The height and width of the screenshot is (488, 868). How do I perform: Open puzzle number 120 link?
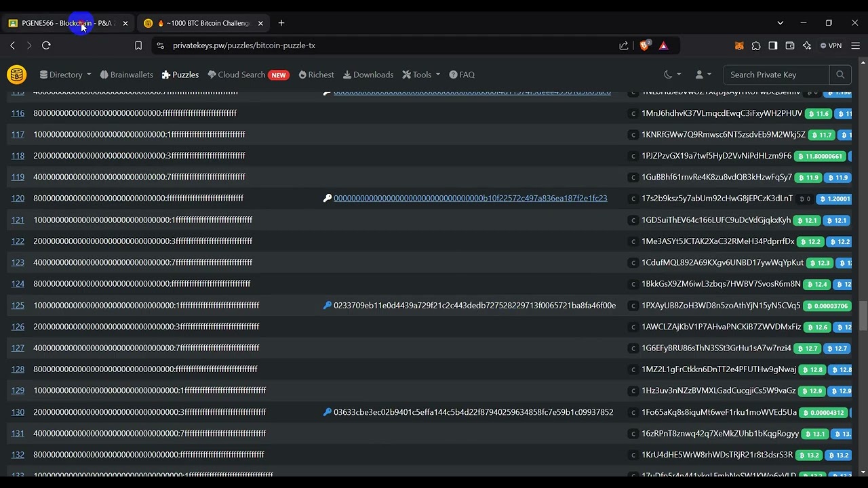coord(18,199)
